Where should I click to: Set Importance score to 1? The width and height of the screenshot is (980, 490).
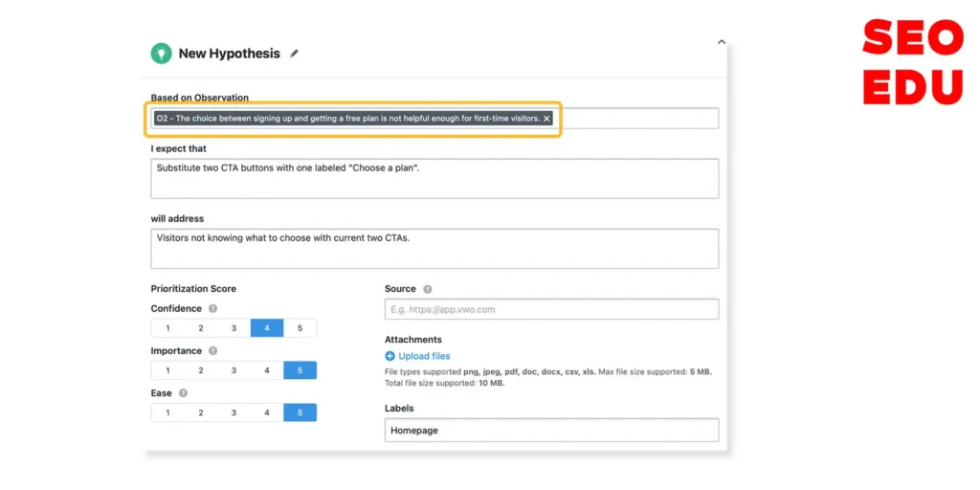(167, 370)
